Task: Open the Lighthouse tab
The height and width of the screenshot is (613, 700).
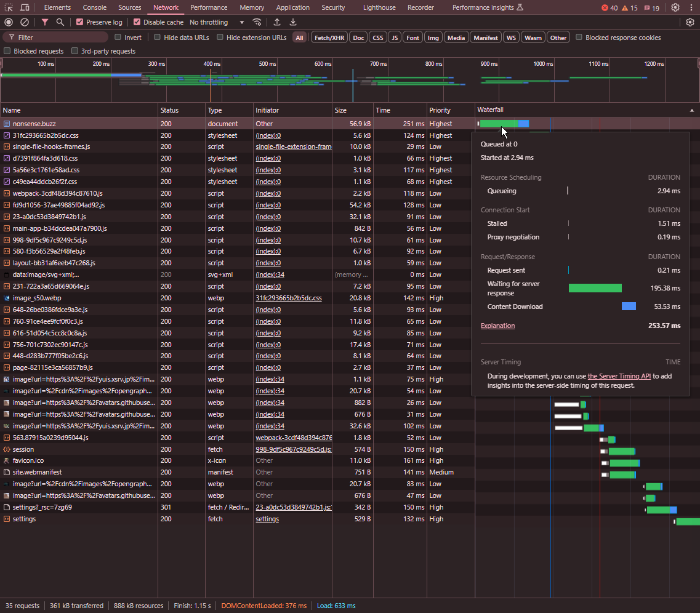Action: coord(379,7)
